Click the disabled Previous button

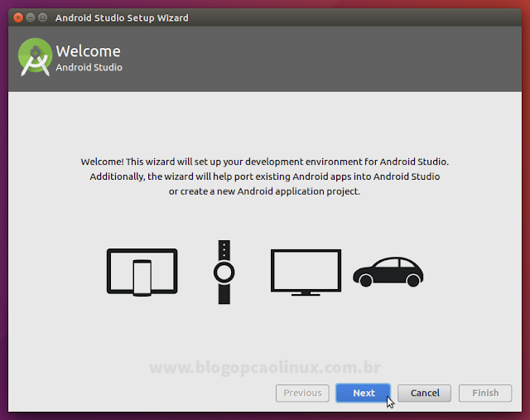[x=302, y=393]
